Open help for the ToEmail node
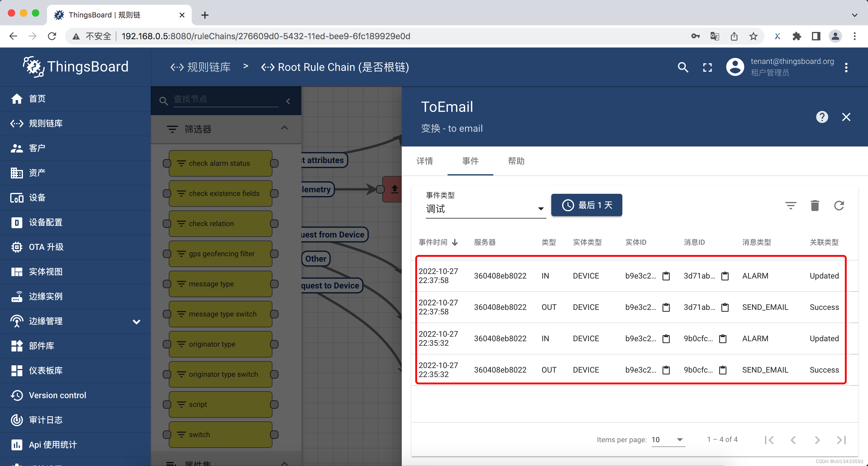 [x=822, y=117]
